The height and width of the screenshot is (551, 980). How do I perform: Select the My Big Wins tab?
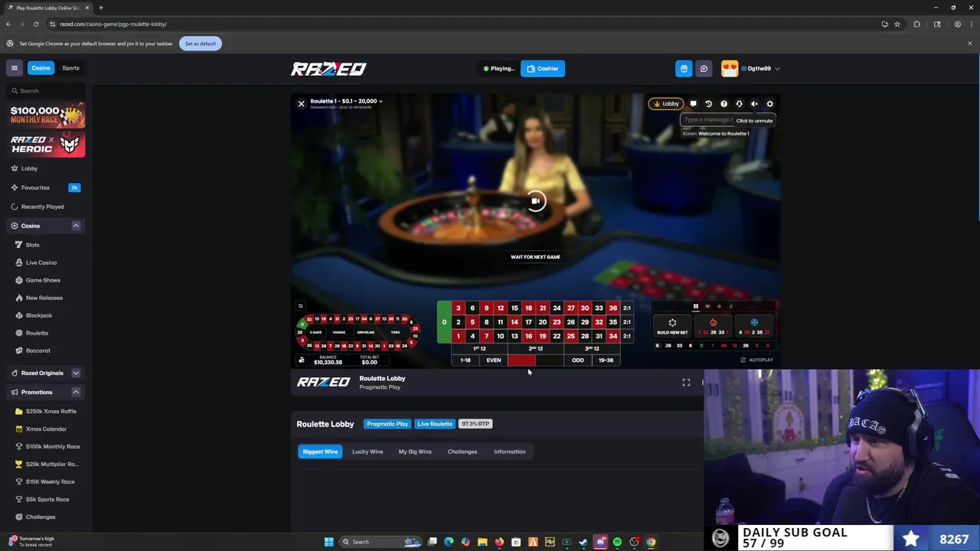[415, 452]
